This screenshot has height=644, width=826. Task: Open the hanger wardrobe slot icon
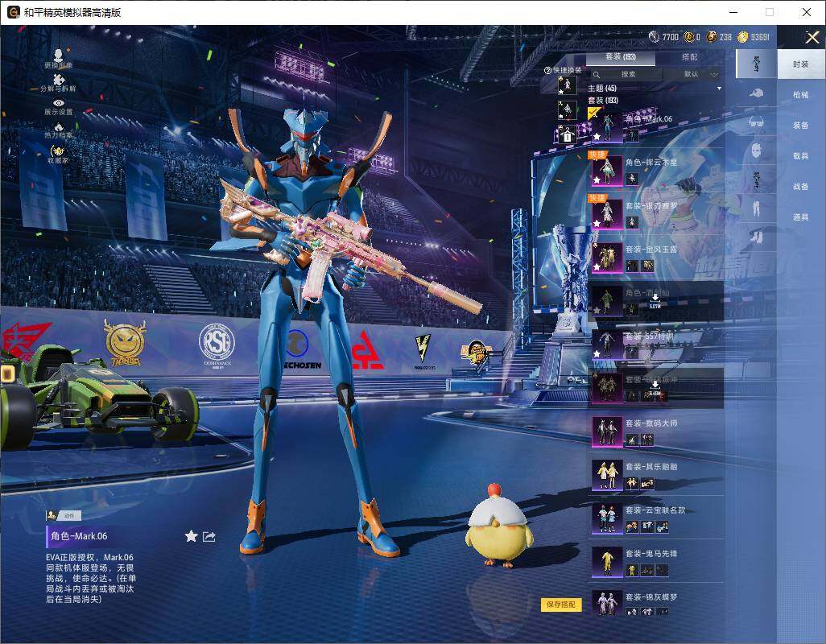tap(568, 135)
